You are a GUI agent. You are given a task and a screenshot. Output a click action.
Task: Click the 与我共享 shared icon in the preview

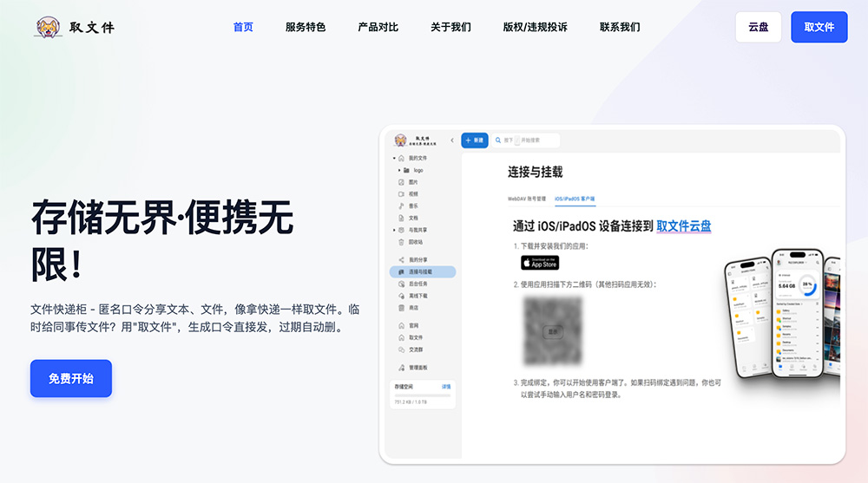[x=401, y=230]
